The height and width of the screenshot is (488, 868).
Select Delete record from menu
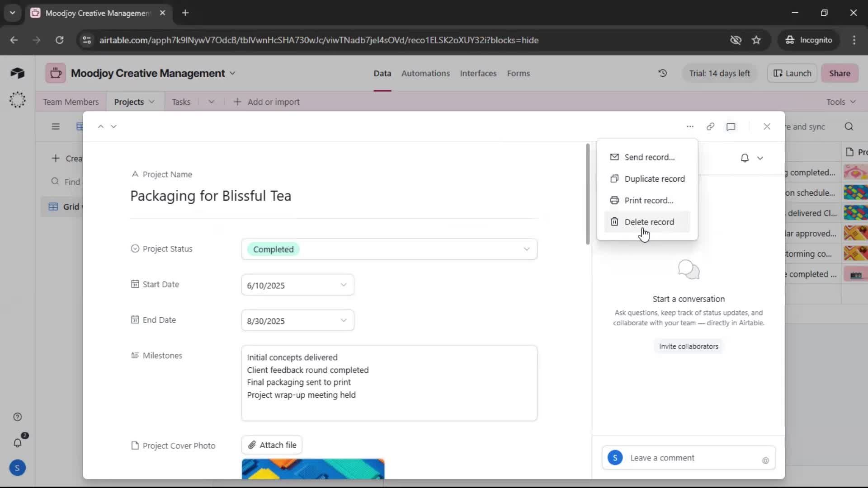pyautogui.click(x=649, y=222)
